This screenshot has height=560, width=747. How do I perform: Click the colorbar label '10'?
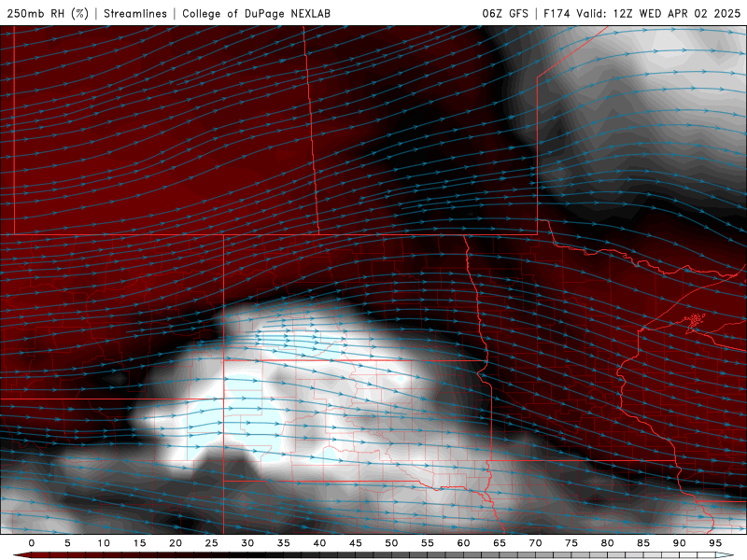click(104, 543)
